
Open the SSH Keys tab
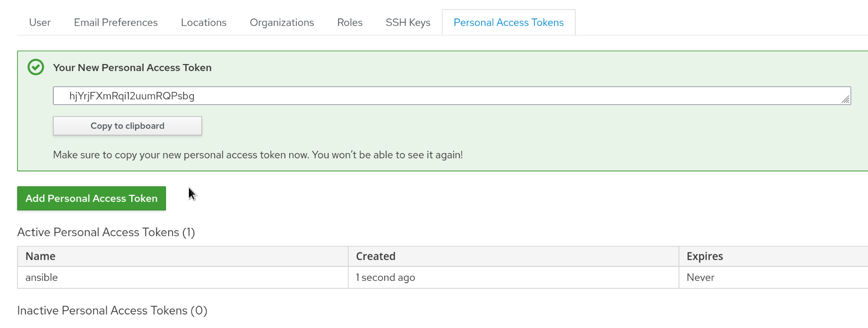pos(408,22)
